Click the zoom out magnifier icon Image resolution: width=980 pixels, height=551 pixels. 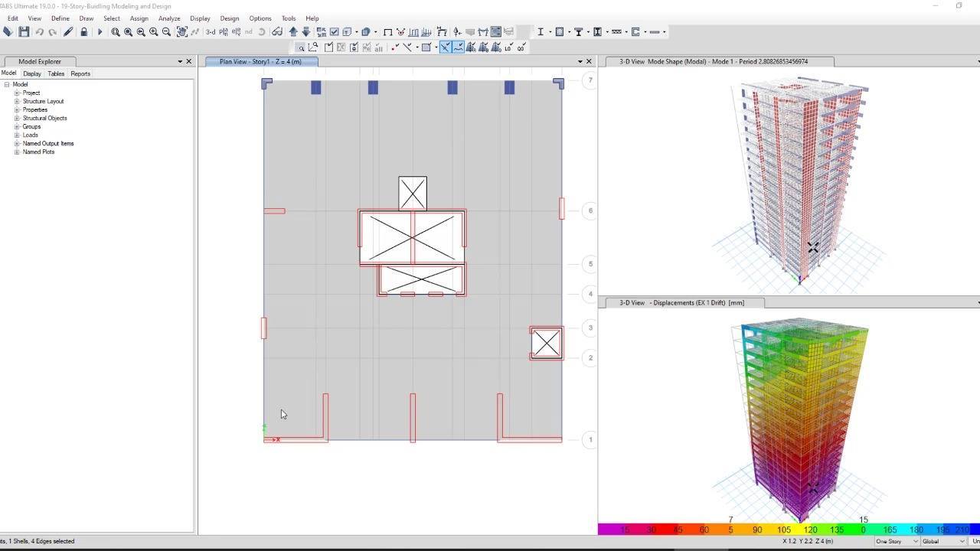tap(166, 31)
